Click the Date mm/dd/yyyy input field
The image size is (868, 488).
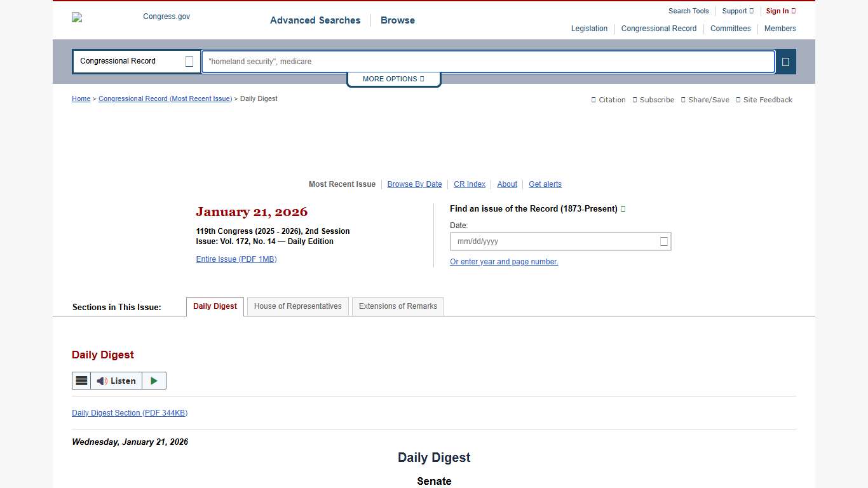pos(553,241)
